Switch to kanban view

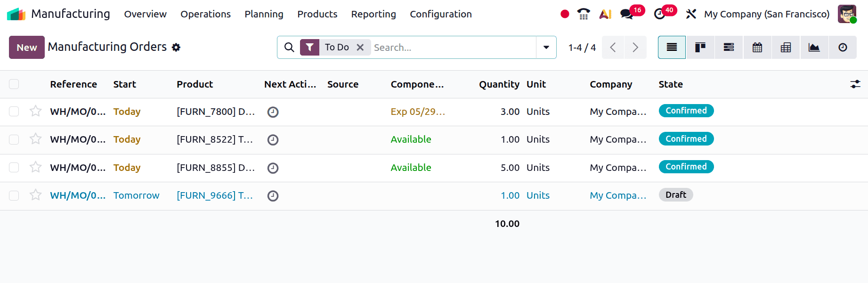[700, 47]
